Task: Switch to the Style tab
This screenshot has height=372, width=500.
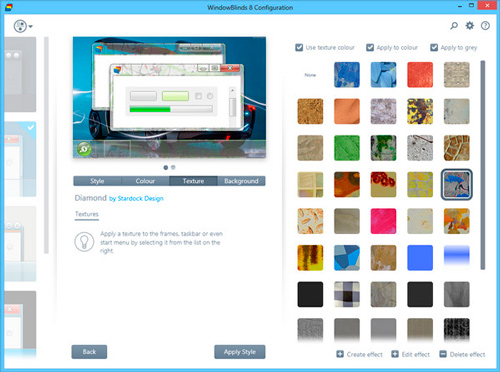Action: point(97,181)
